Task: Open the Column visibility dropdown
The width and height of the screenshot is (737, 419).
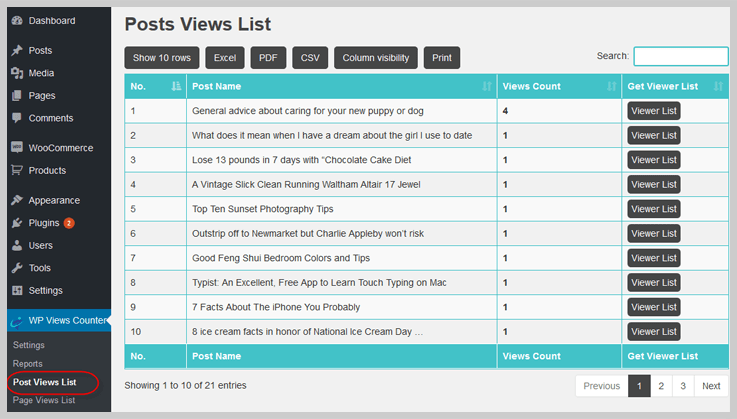Action: tap(376, 58)
